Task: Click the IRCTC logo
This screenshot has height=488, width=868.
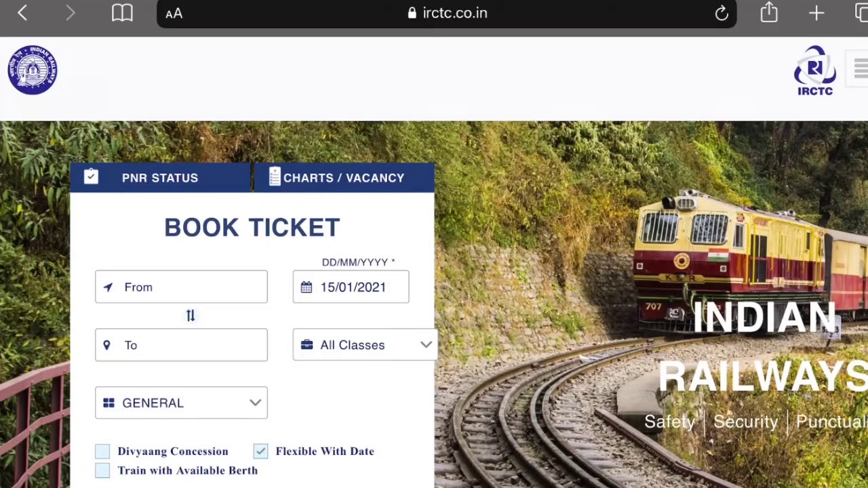Action: pyautogui.click(x=815, y=70)
